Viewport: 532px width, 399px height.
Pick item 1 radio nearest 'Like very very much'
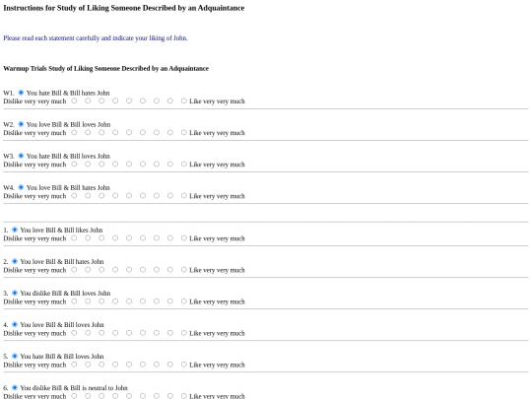[x=184, y=237]
